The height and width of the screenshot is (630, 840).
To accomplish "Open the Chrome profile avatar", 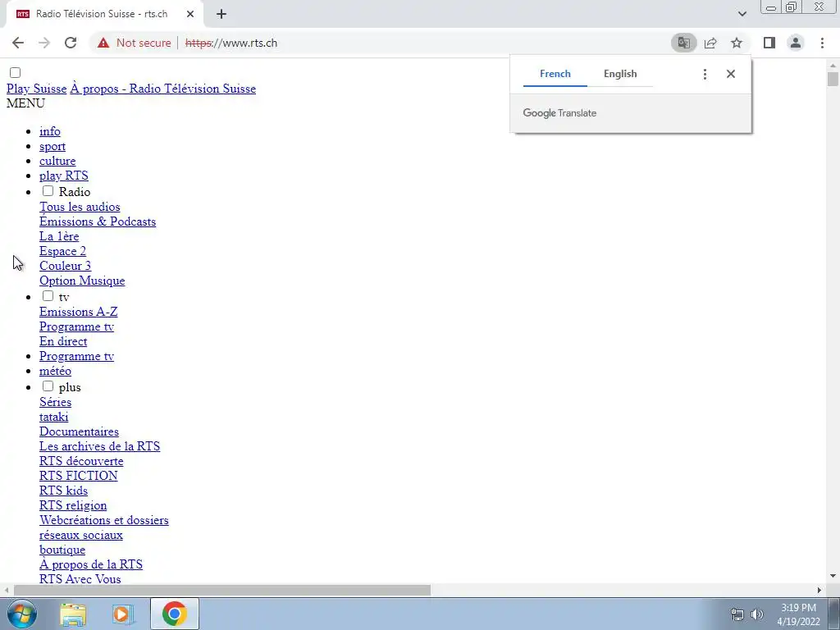I will [796, 43].
